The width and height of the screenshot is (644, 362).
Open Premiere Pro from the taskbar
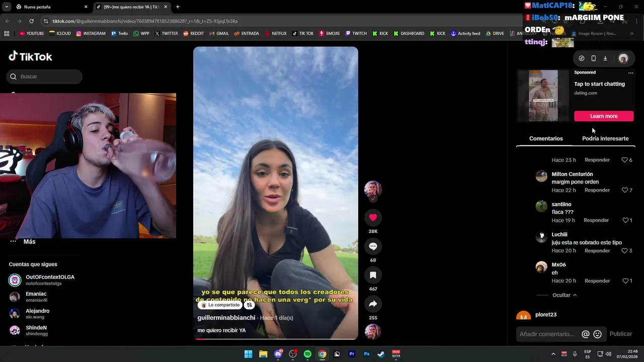pyautogui.click(x=352, y=354)
